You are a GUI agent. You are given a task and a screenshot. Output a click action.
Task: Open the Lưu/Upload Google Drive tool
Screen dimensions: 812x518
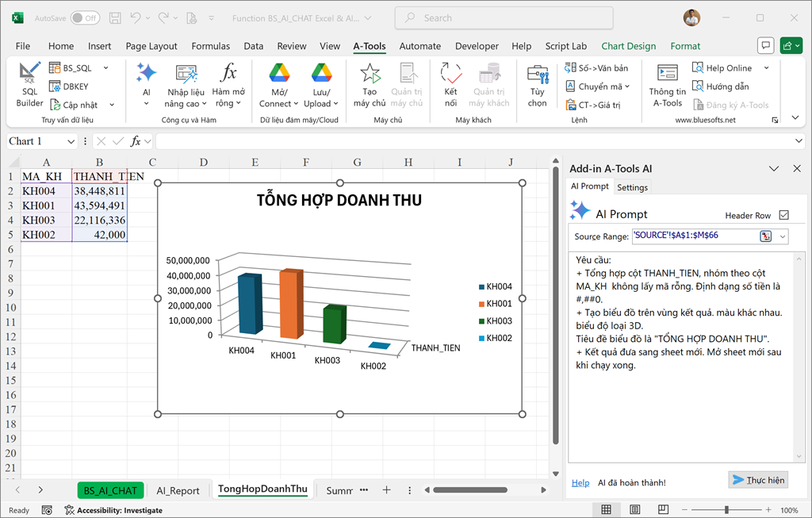321,84
